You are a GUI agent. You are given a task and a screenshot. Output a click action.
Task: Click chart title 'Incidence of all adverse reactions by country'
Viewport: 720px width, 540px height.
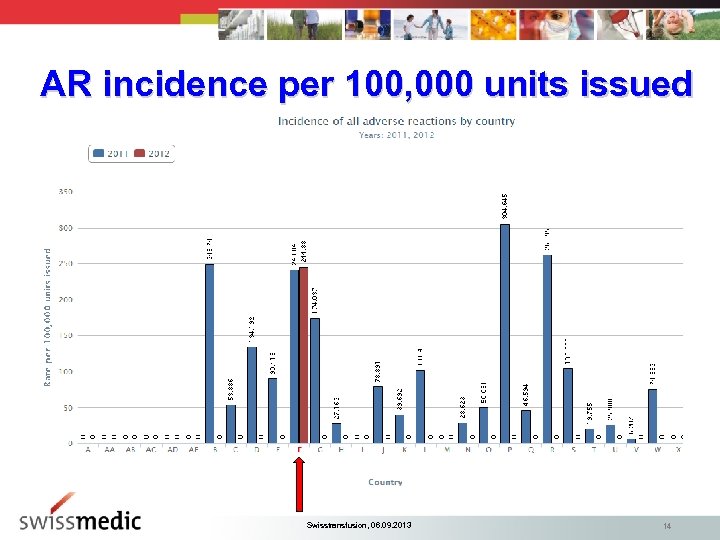(x=396, y=121)
